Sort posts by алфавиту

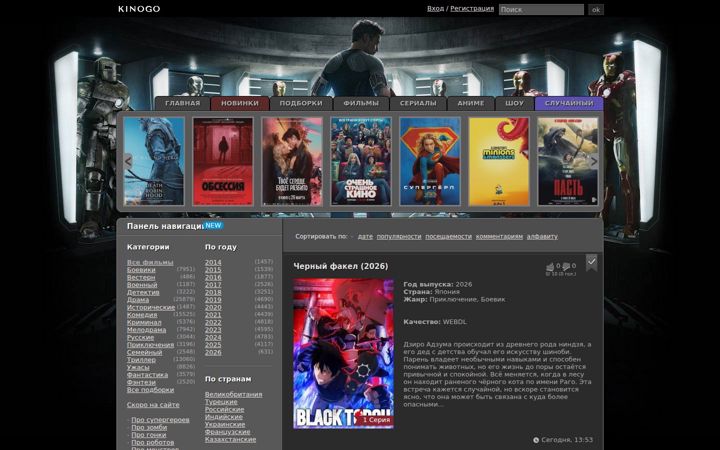(542, 236)
